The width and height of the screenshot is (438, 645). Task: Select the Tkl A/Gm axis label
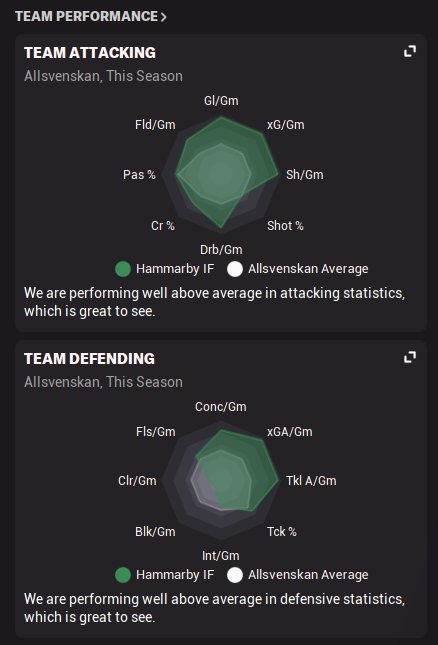[311, 480]
